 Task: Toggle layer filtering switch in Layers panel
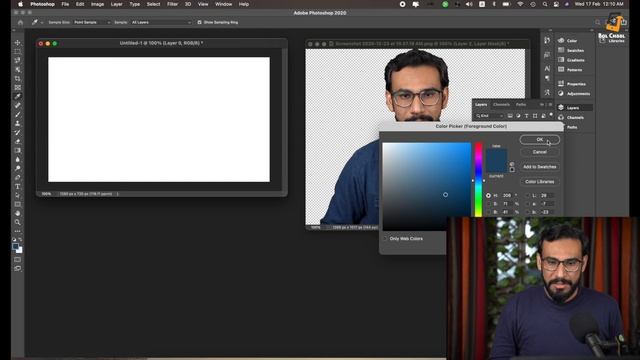(x=551, y=115)
